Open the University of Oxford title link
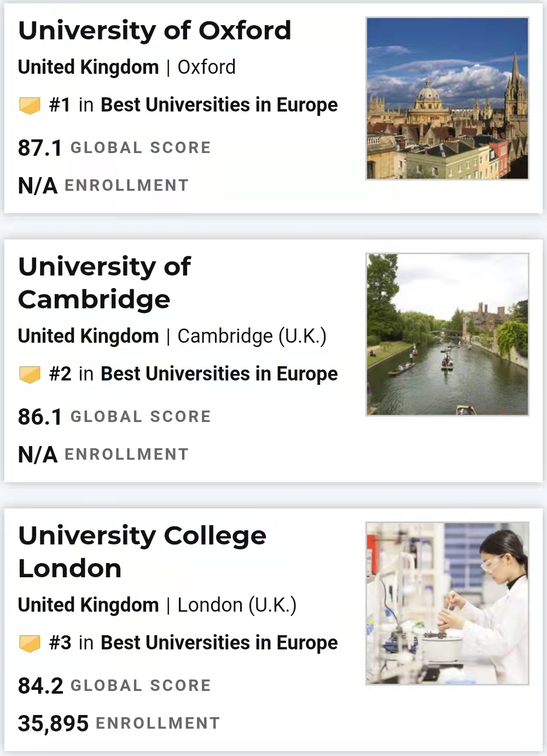The height and width of the screenshot is (756, 547). pos(155,31)
